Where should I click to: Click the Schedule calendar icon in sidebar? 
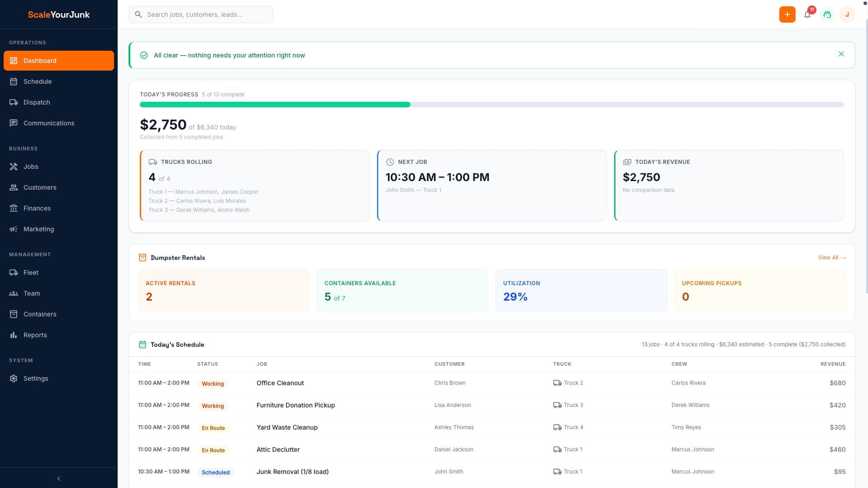14,81
